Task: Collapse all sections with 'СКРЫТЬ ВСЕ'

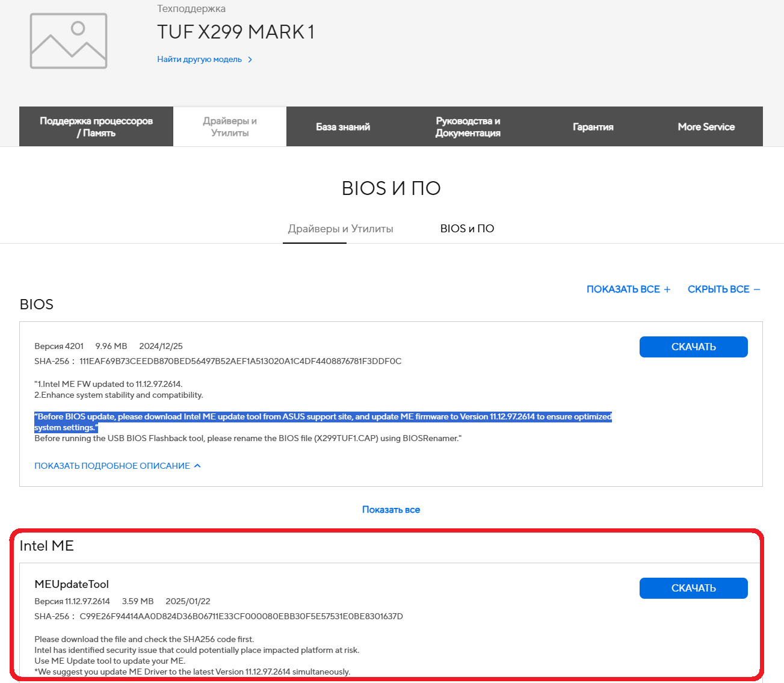Action: (724, 289)
